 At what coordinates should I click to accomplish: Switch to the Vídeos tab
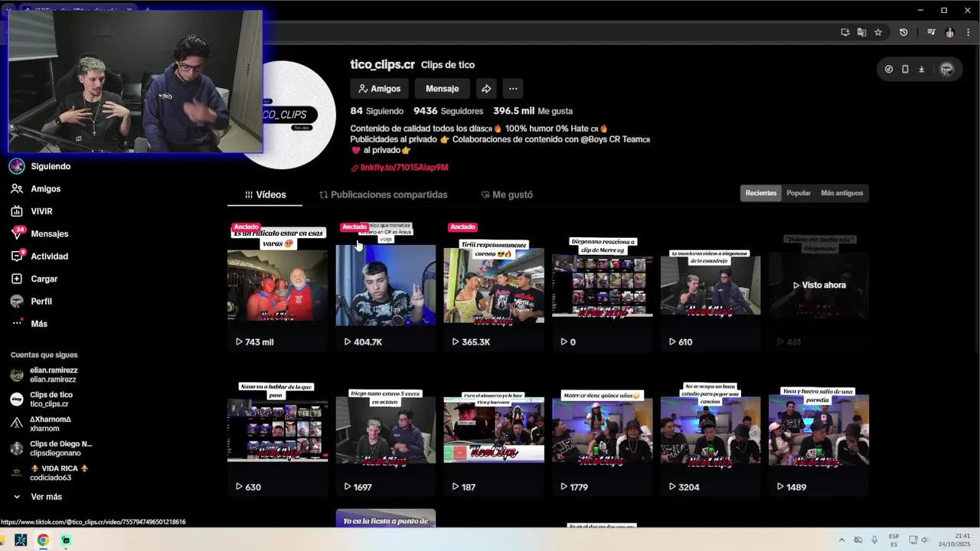click(x=265, y=194)
